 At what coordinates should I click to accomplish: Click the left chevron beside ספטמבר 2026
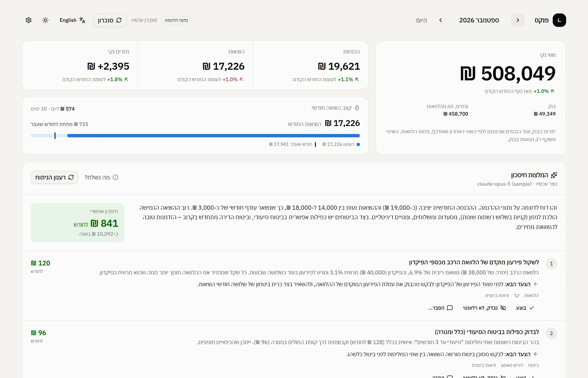[441, 20]
